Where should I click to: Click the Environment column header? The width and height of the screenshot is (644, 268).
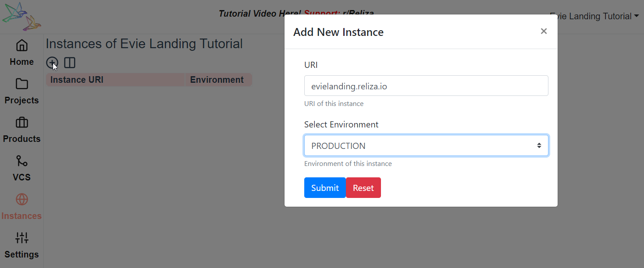(x=217, y=79)
